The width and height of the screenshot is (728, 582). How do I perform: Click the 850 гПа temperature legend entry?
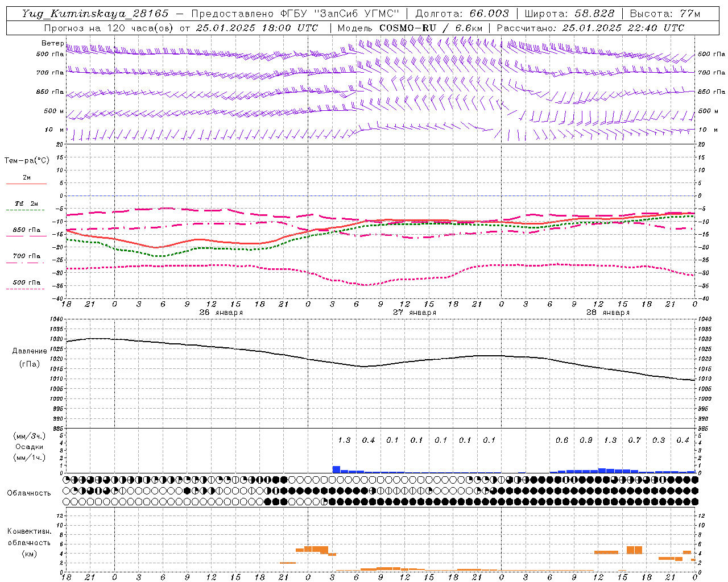coord(27,230)
